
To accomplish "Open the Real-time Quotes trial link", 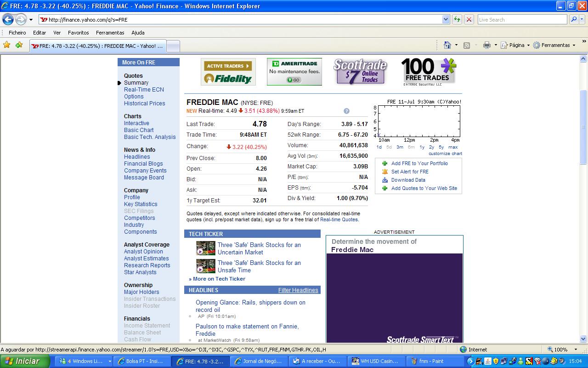I will (339, 219).
